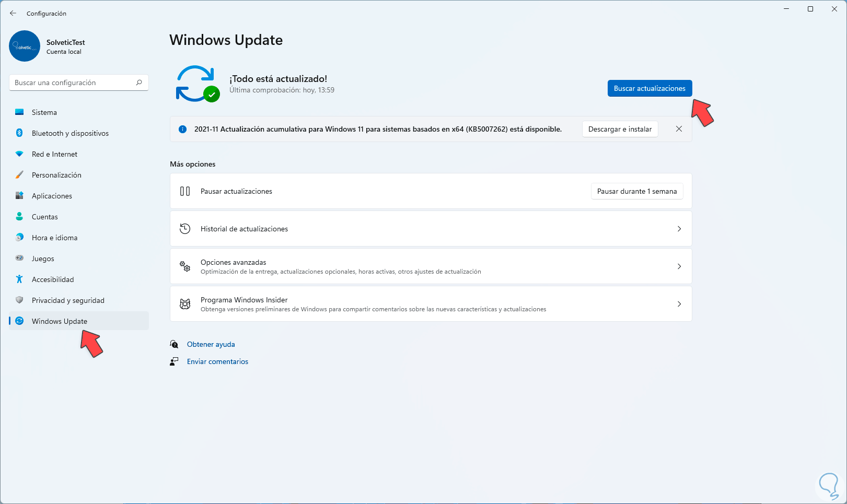847x504 pixels.
Task: Click Descargar e instalar button
Action: pyautogui.click(x=620, y=129)
